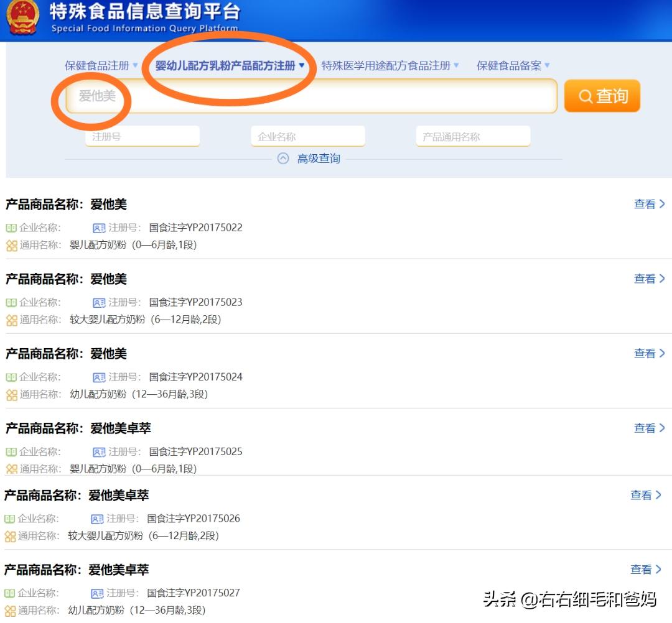
Task: Click the blue 注册号 badge icon beside 国食注字YP20175022
Action: coord(98,228)
